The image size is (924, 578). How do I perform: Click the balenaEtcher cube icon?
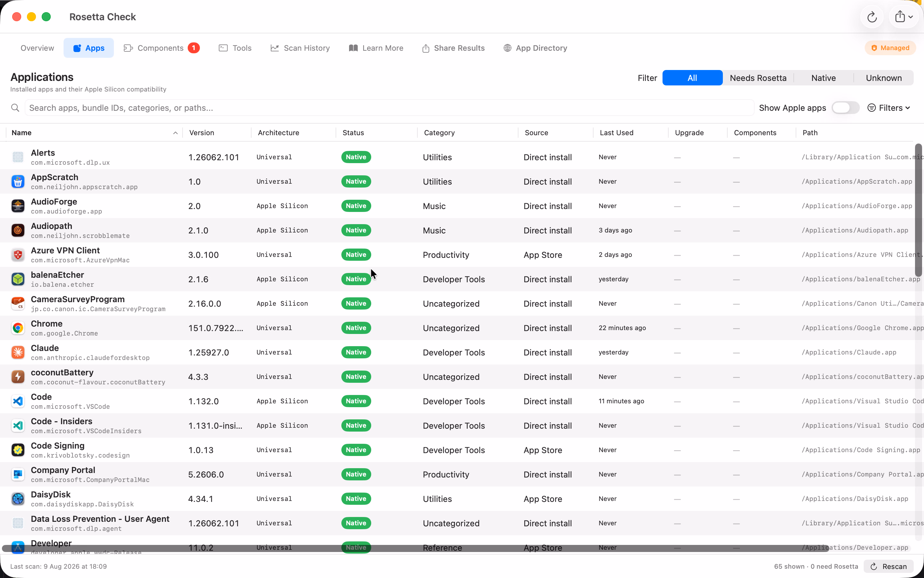[18, 279]
